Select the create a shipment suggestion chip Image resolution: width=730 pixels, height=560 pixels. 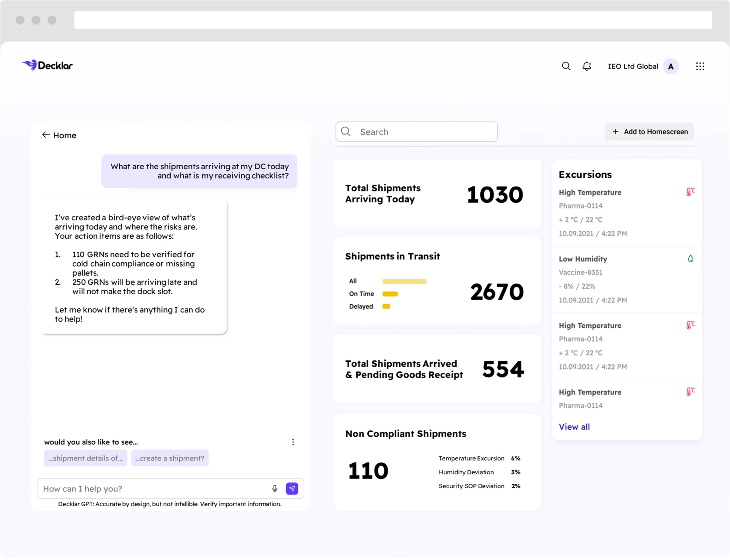point(170,458)
